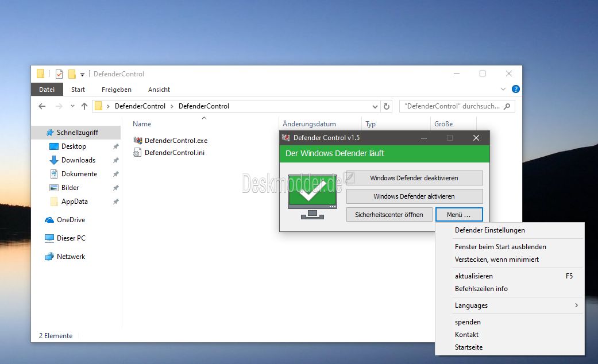Refresh the folder view
The height and width of the screenshot is (364, 598).
[x=387, y=106]
